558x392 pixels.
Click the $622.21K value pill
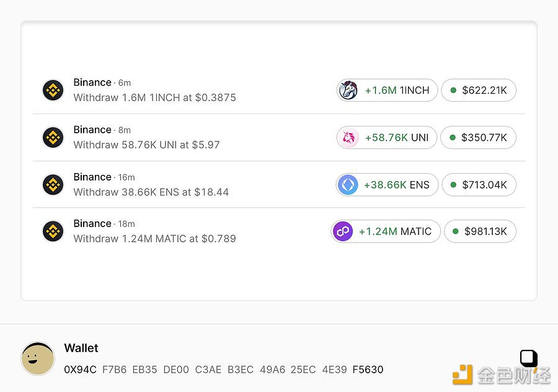pyautogui.click(x=479, y=90)
